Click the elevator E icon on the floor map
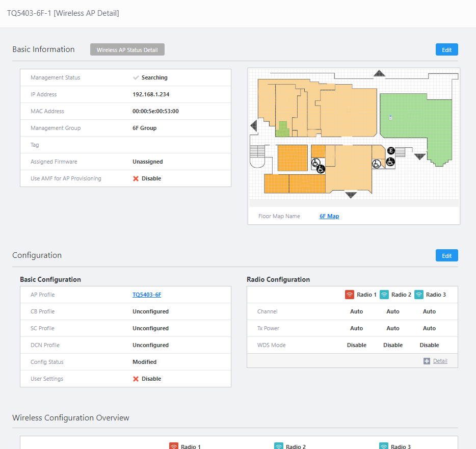This screenshot has height=449, width=476. 391,151
